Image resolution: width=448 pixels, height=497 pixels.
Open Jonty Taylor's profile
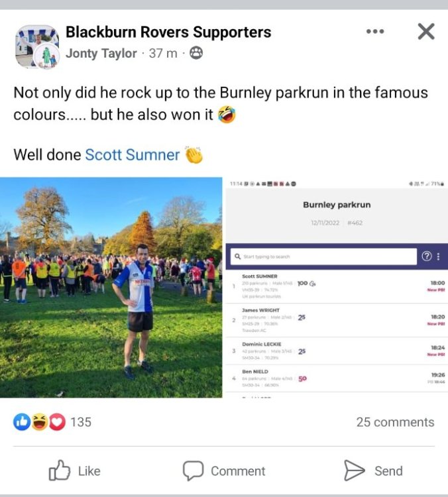(x=101, y=53)
